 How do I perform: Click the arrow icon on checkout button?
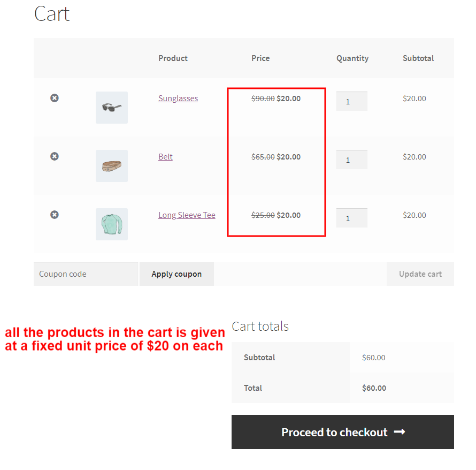[400, 432]
